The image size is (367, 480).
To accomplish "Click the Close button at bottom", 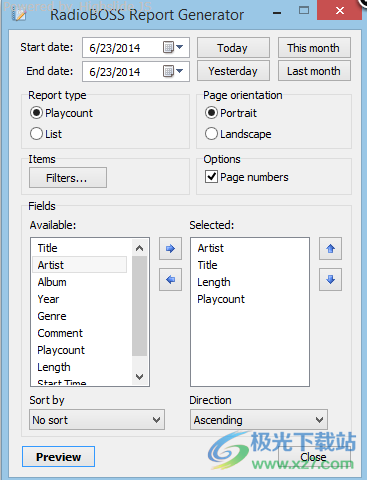I will pos(314,457).
